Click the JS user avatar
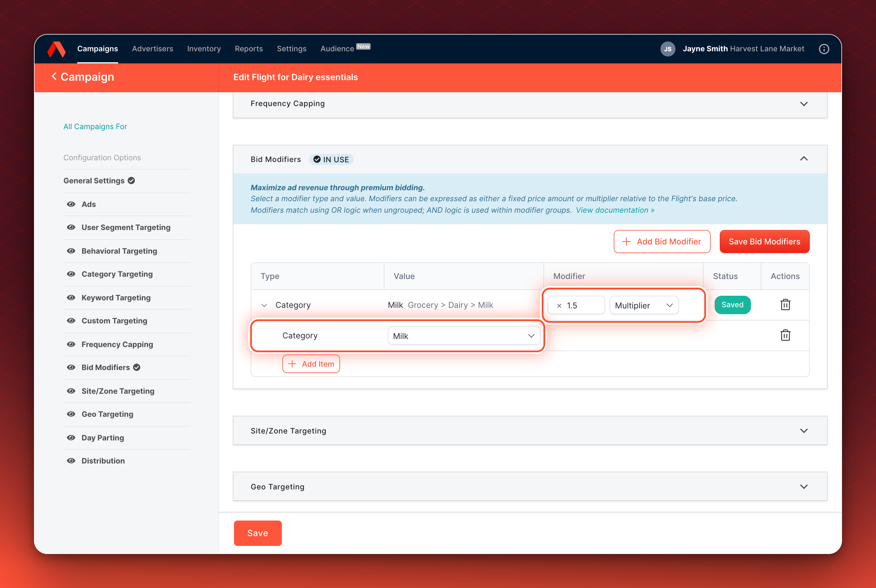This screenshot has height=588, width=876. pyautogui.click(x=668, y=49)
